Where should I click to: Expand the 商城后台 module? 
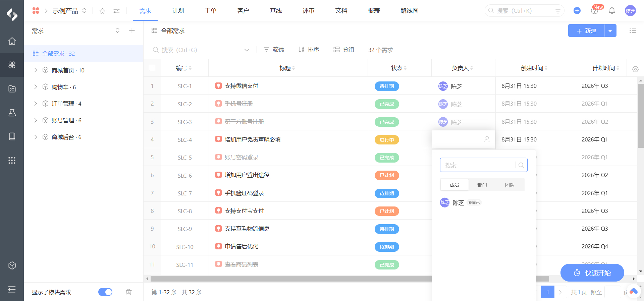coord(36,137)
